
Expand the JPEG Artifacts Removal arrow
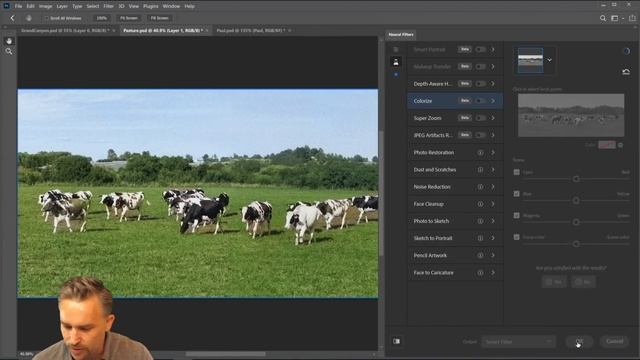[x=493, y=135]
